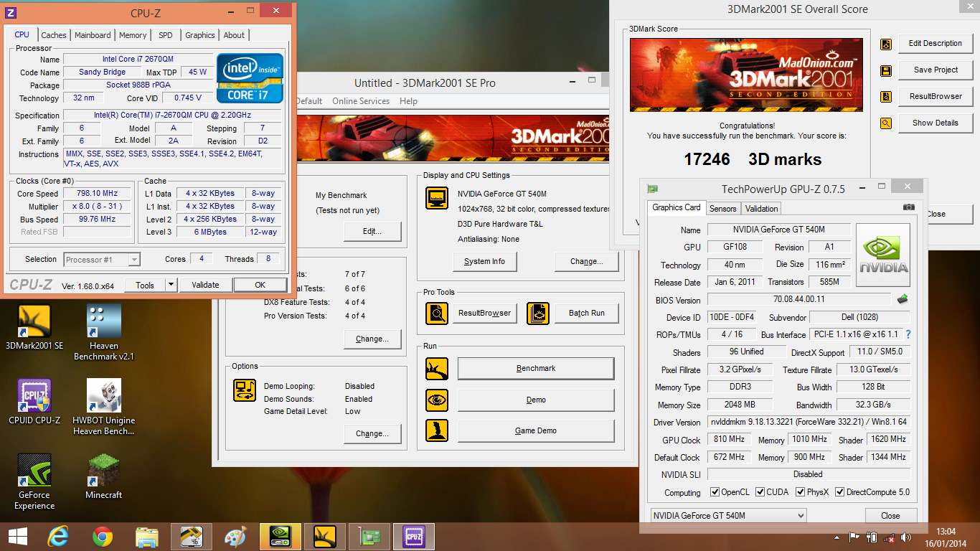Show hidden system tray icons arrow

(x=837, y=537)
